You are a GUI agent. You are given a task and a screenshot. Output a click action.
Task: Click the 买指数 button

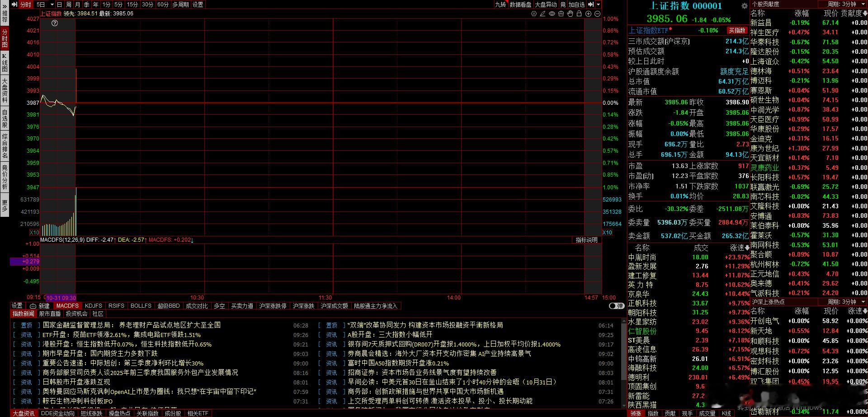pos(737,31)
